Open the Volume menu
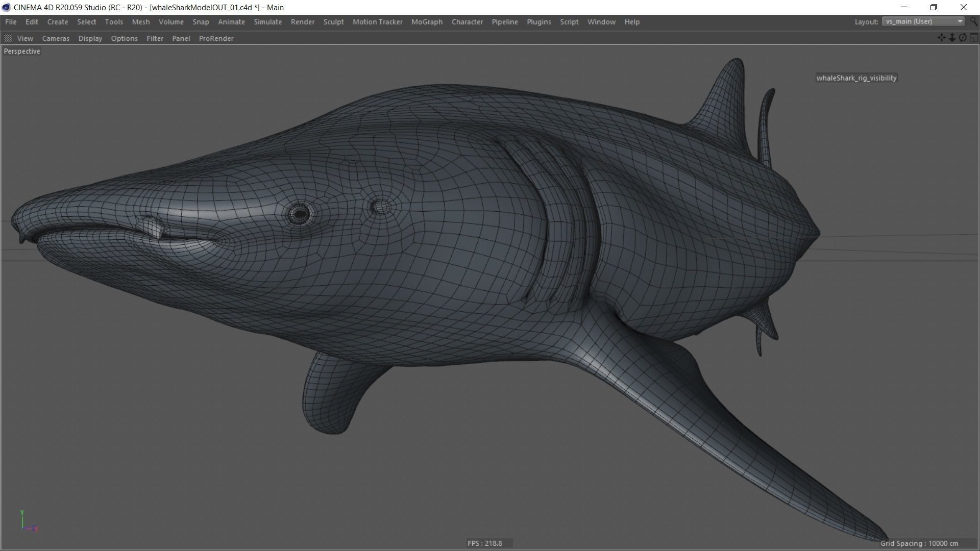 [x=171, y=22]
